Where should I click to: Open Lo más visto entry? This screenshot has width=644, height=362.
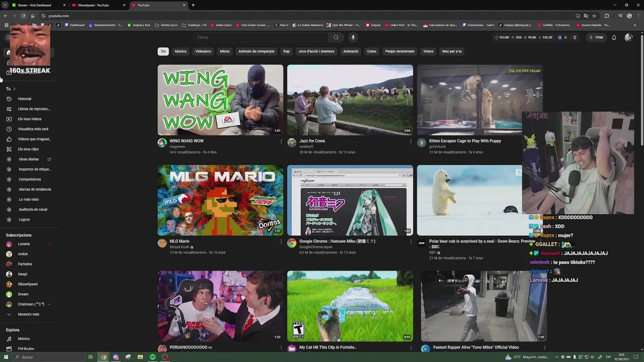29,200
